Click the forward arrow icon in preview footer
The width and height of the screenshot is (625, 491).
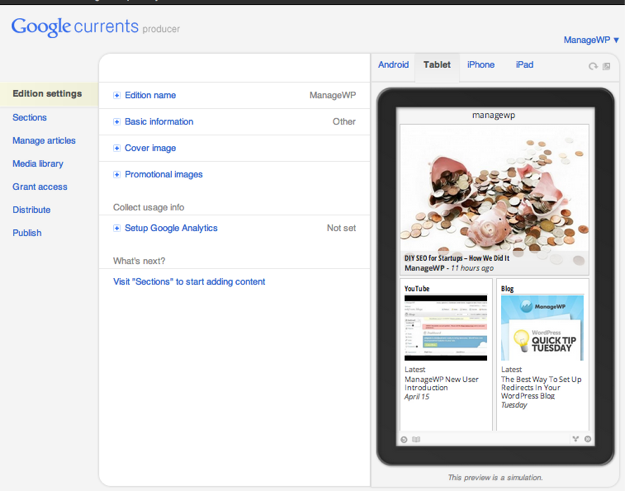click(588, 439)
